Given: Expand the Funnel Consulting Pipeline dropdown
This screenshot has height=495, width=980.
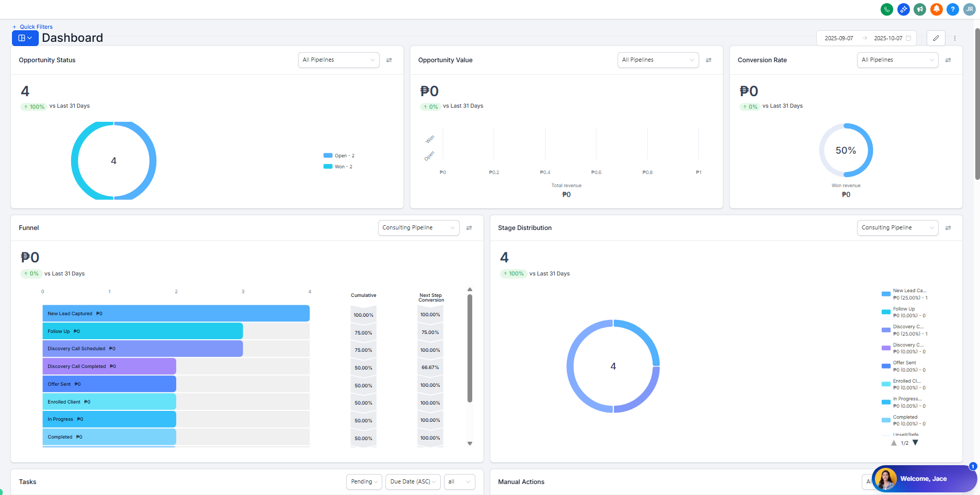Looking at the screenshot, I should (x=418, y=228).
